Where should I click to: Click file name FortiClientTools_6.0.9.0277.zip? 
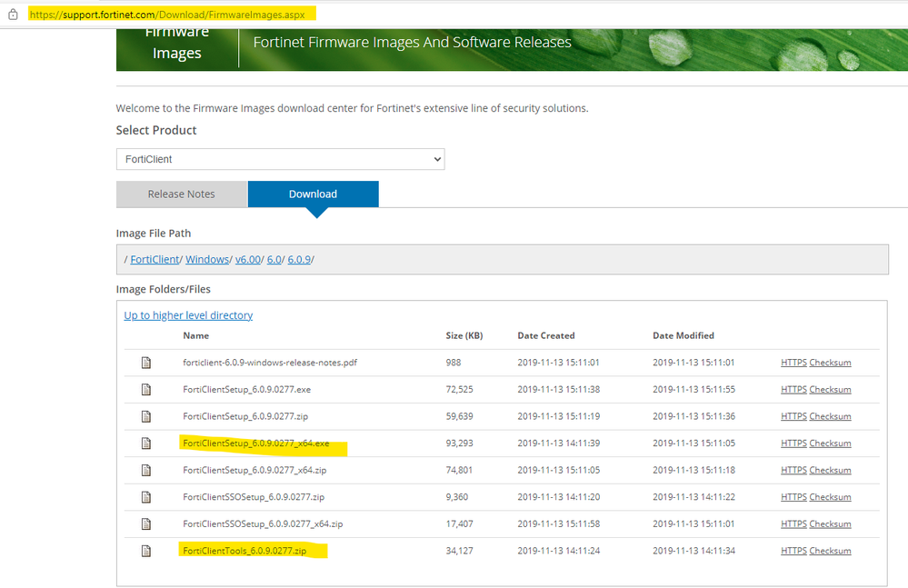tap(244, 551)
